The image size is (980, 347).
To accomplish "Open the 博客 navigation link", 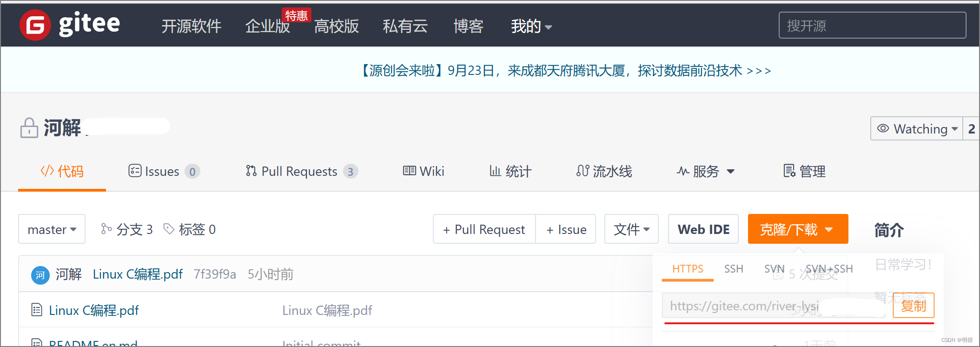I will [469, 26].
